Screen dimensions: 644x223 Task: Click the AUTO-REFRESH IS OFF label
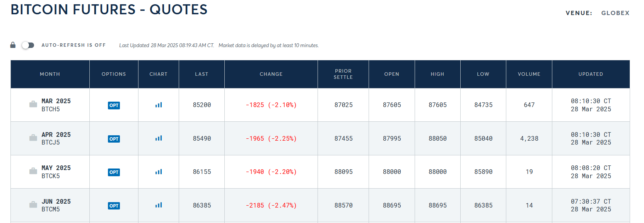(73, 45)
